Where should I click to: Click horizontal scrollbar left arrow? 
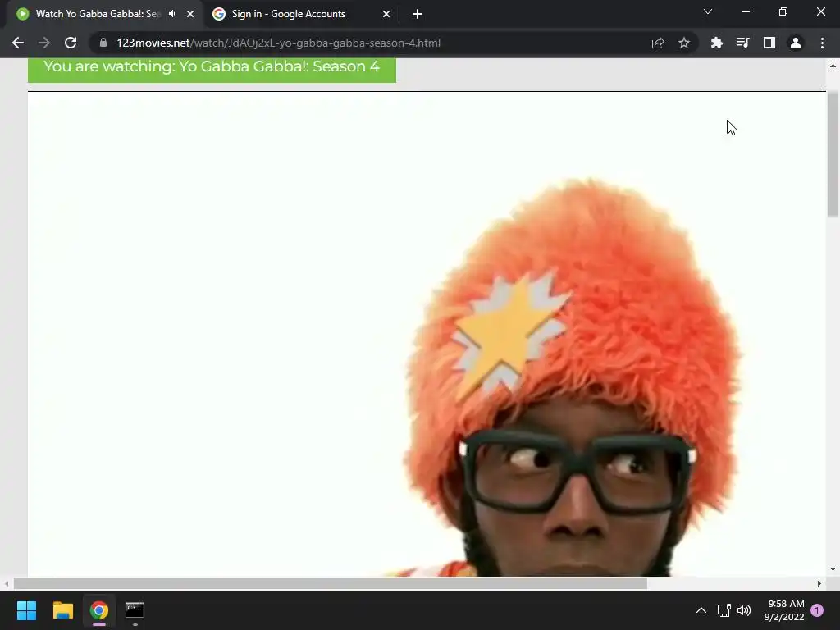point(7,583)
